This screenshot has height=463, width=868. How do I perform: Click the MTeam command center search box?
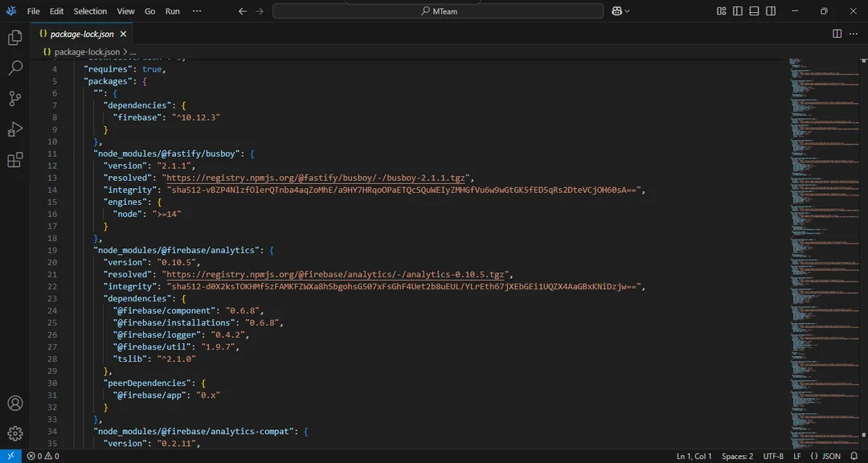click(438, 11)
